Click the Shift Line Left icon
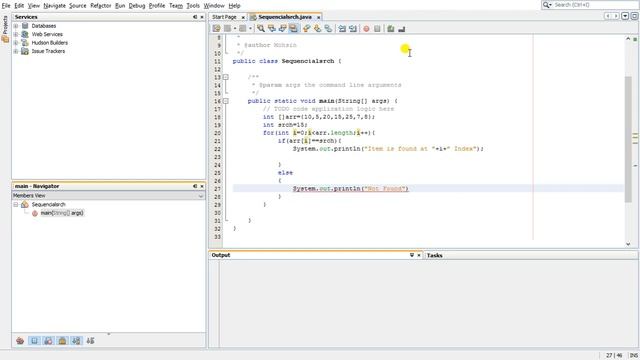The width and height of the screenshot is (640, 360). (x=342, y=29)
